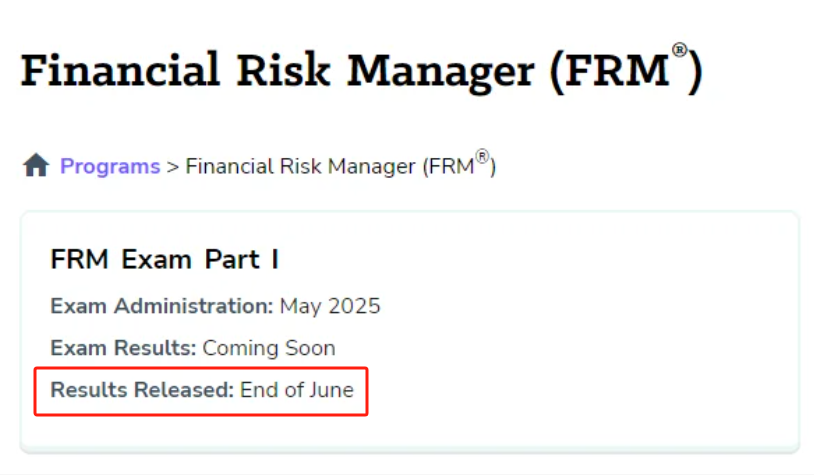Click the word Financial in the page title
The image size is (814, 475).
point(120,70)
